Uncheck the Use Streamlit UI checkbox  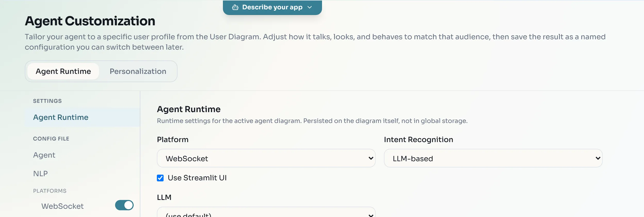pos(160,178)
